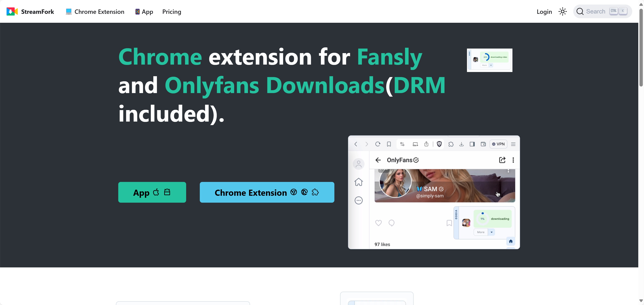The image size is (644, 305).
Task: Click the 1% download progress circle
Action: tap(482, 219)
